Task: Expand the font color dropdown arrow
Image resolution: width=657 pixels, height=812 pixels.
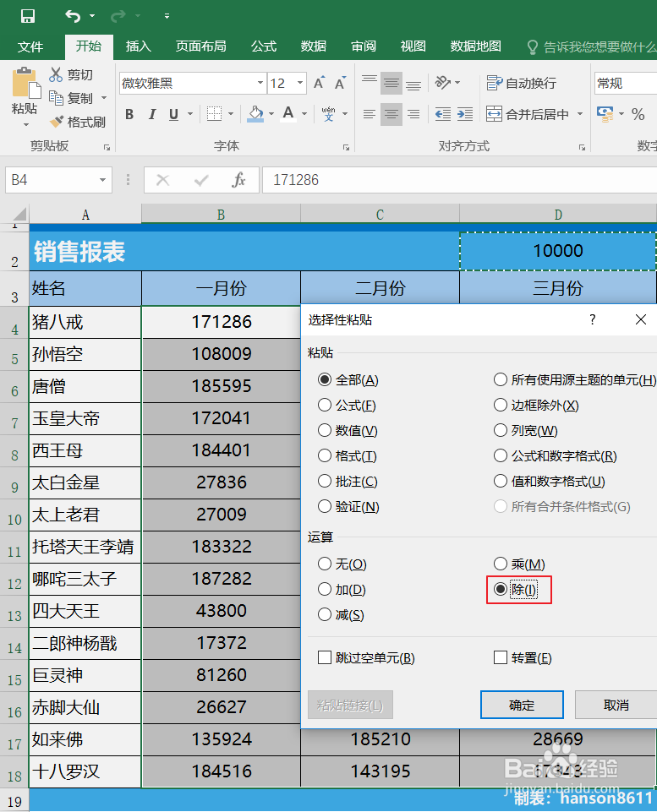Action: (x=304, y=114)
